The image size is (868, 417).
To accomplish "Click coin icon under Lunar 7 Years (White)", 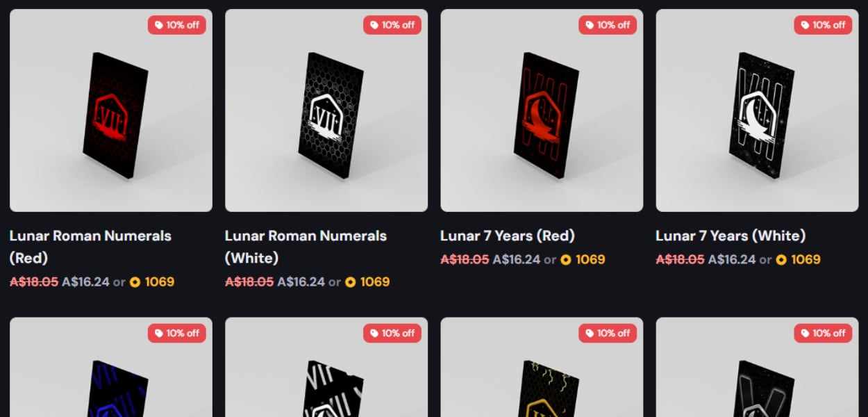I will point(781,260).
